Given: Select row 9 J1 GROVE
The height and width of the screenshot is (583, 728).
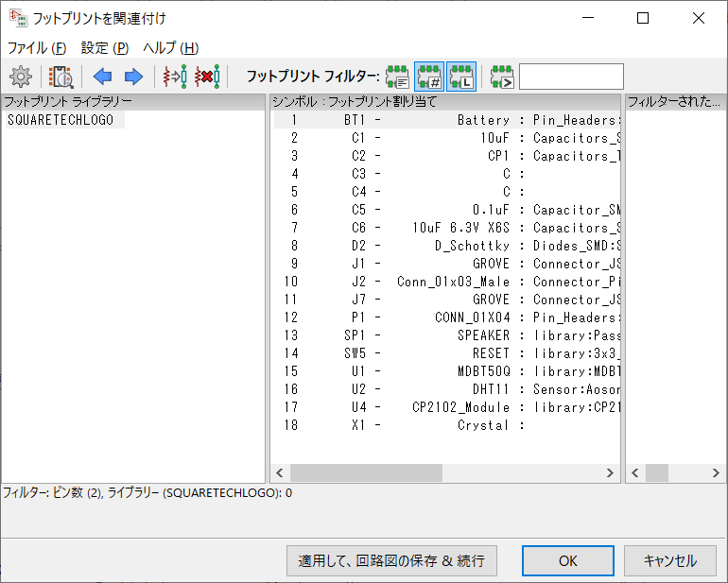Looking at the screenshot, I should (x=447, y=264).
